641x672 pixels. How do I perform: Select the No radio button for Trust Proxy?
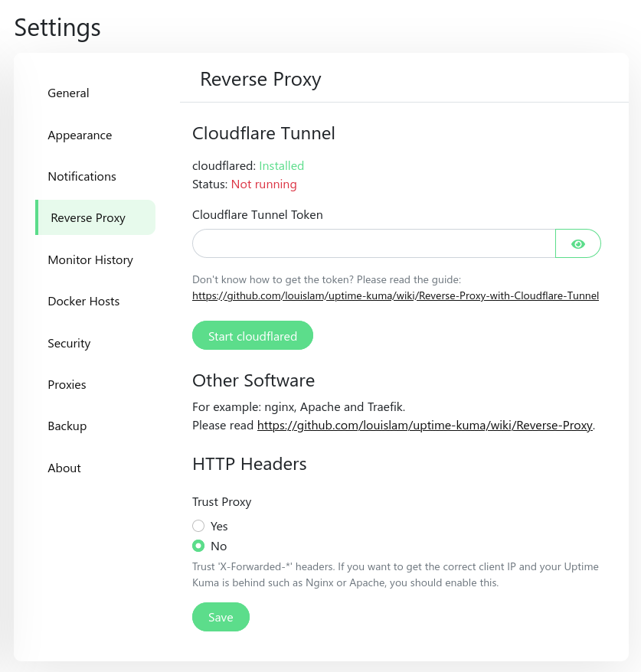(x=198, y=546)
